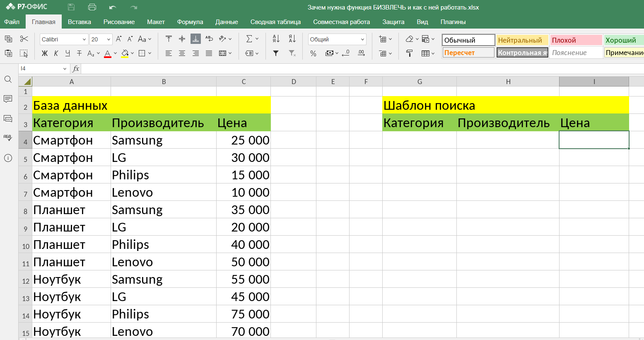This screenshot has width=644, height=340.
Task: Click the Select All icon
Action: (24, 53)
